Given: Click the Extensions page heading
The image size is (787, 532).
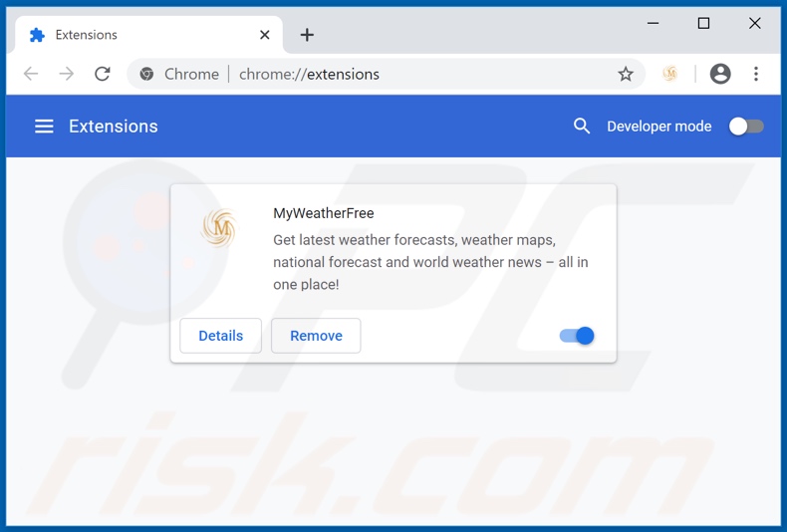Looking at the screenshot, I should [114, 126].
